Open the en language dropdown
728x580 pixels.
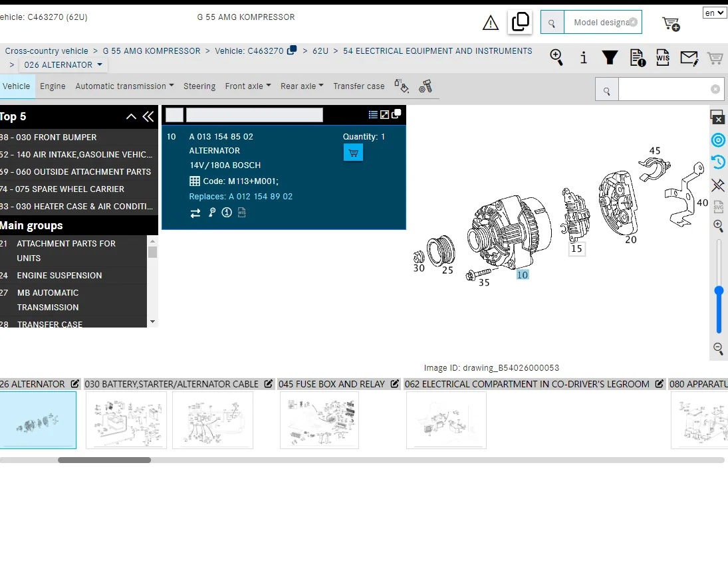pyautogui.click(x=714, y=13)
